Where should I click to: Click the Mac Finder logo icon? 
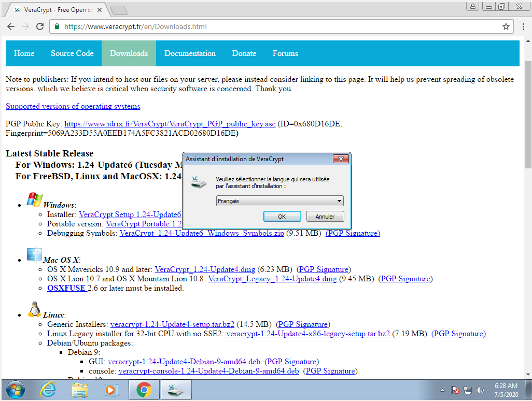coord(34,254)
